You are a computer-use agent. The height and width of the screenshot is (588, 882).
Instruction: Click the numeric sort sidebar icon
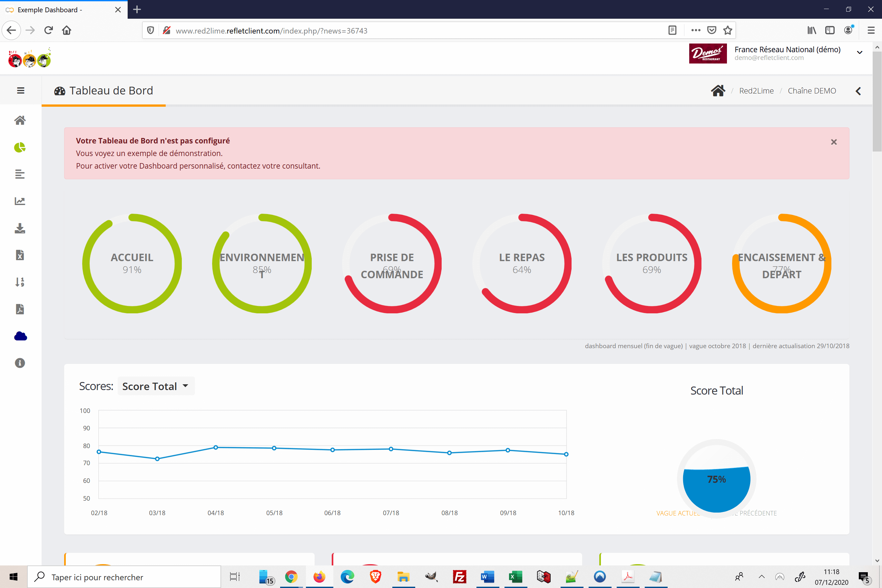coord(20,282)
